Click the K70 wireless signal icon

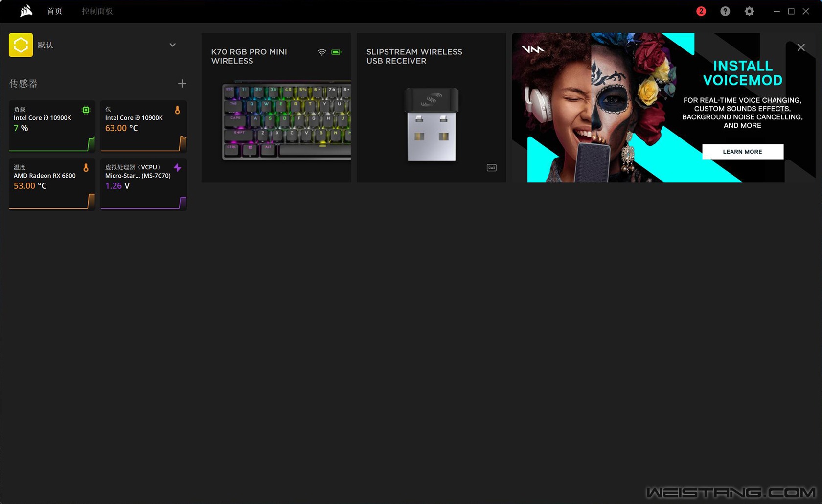pyautogui.click(x=321, y=52)
